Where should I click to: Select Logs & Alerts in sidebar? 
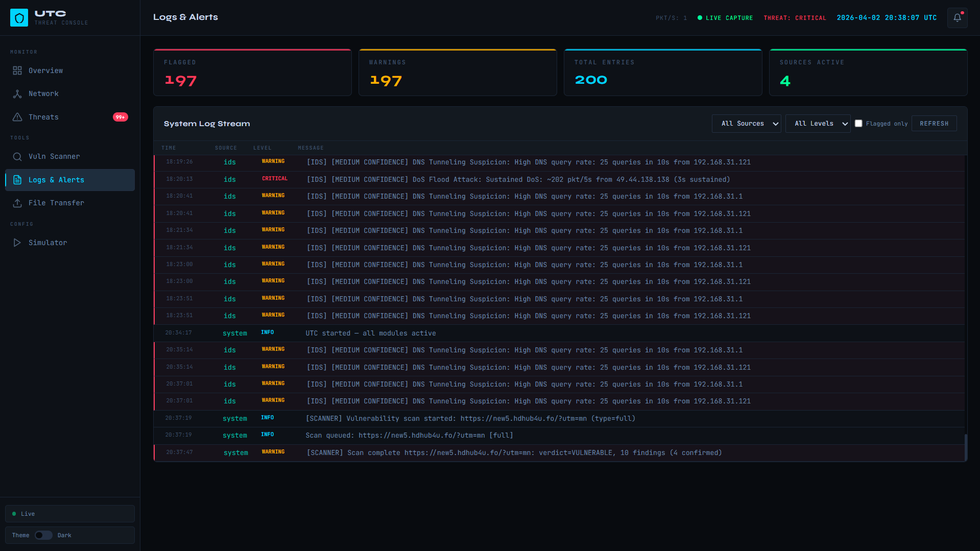(70, 180)
